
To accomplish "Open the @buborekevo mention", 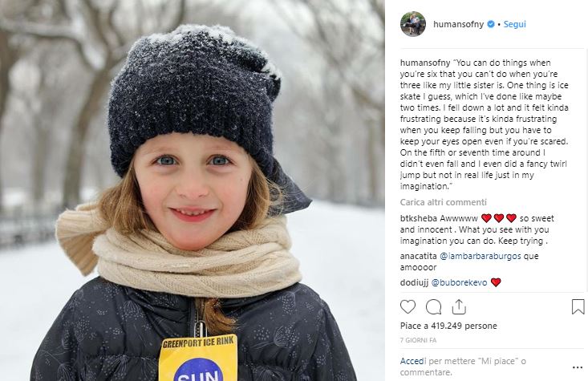I will (459, 282).
